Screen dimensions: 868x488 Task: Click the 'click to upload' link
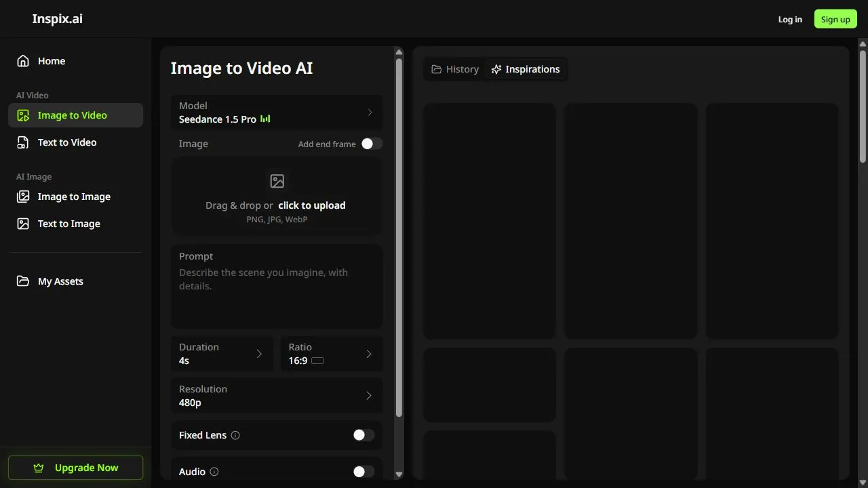click(312, 205)
